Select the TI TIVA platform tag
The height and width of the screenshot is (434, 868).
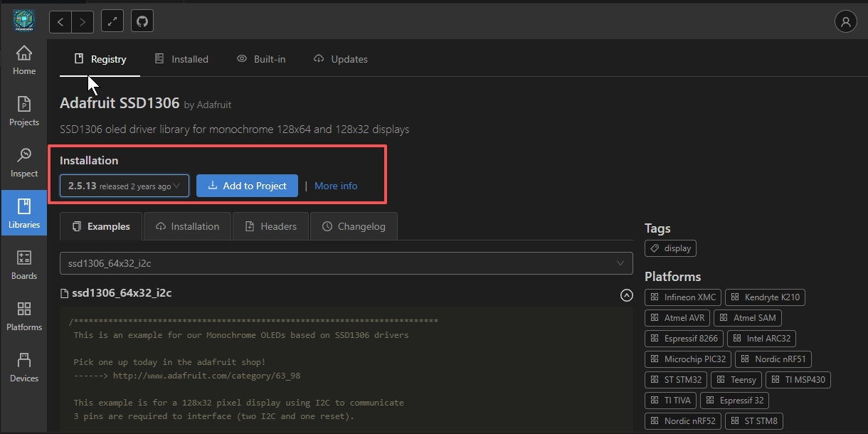pos(670,400)
